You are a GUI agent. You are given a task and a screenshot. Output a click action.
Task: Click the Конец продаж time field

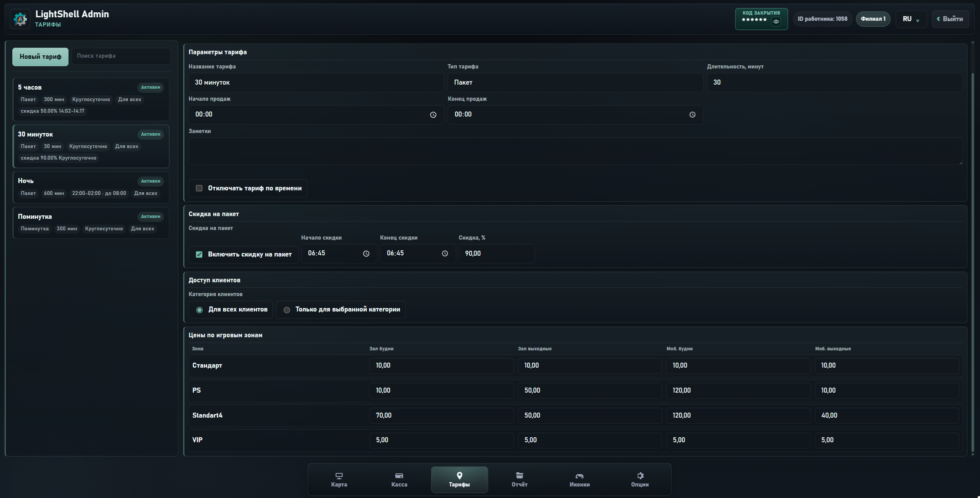(x=575, y=115)
